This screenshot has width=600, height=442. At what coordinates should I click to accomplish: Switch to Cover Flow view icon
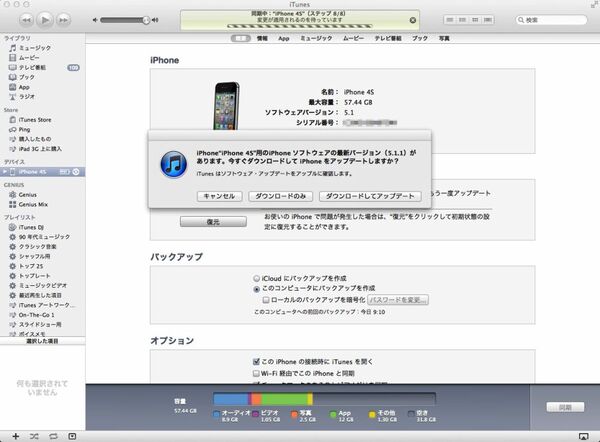tap(488, 20)
